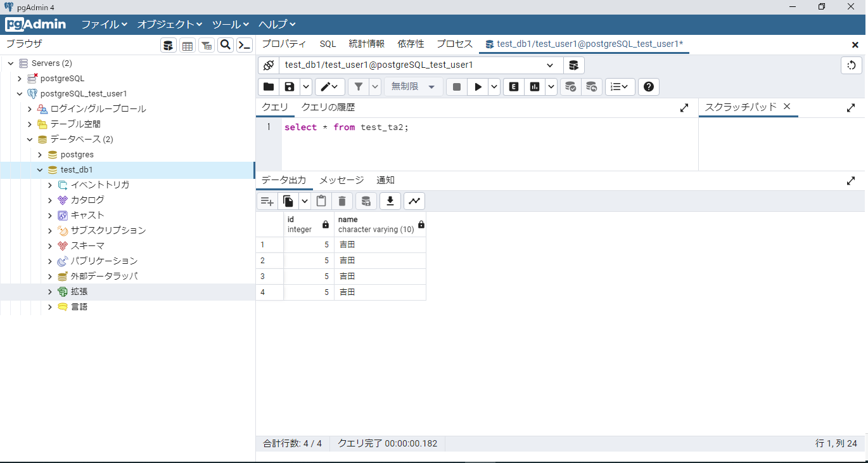
Task: Maximize the query editor panel
Action: point(684,108)
